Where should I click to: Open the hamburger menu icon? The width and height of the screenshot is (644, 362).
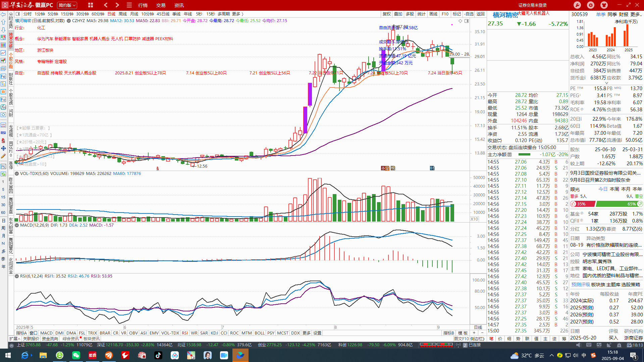[129, 5]
